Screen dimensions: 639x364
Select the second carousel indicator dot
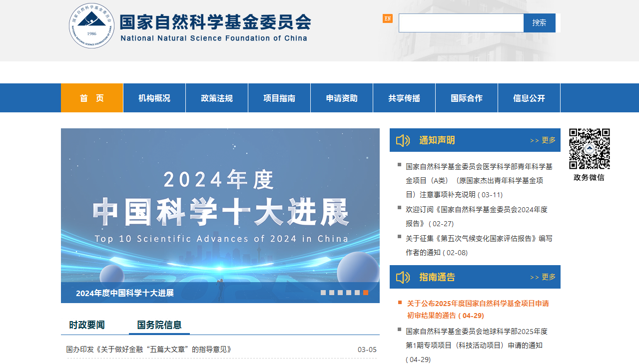pos(332,293)
